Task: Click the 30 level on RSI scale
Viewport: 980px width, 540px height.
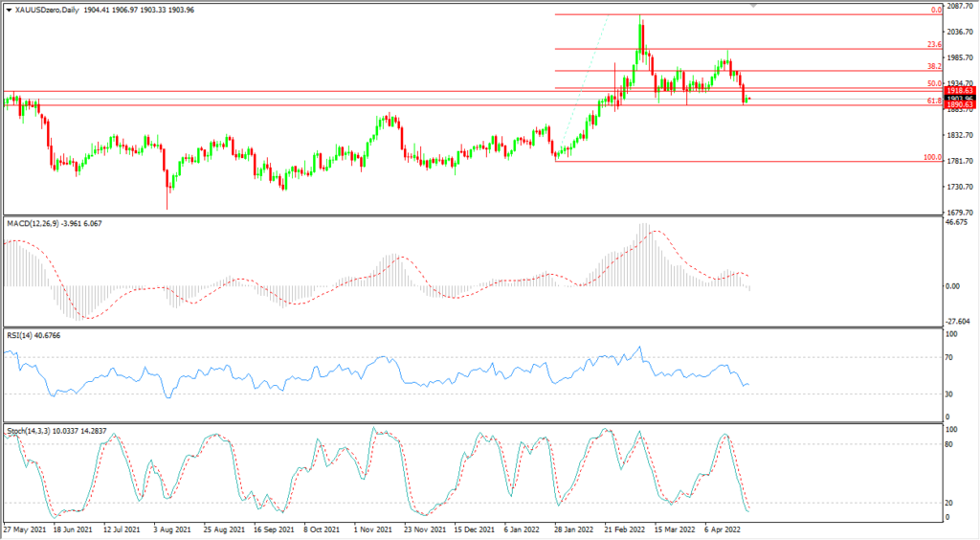Action: 948,394
